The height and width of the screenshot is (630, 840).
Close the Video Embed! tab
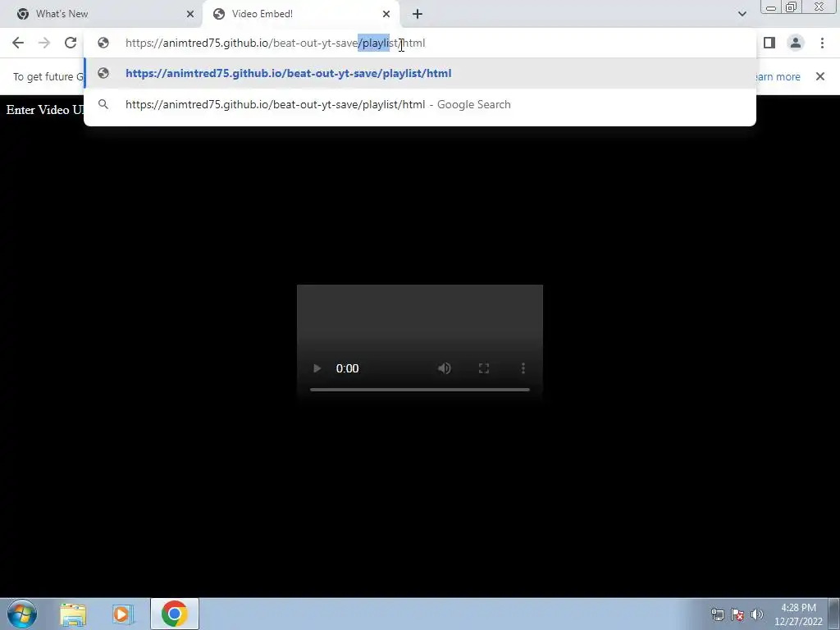[x=386, y=14]
